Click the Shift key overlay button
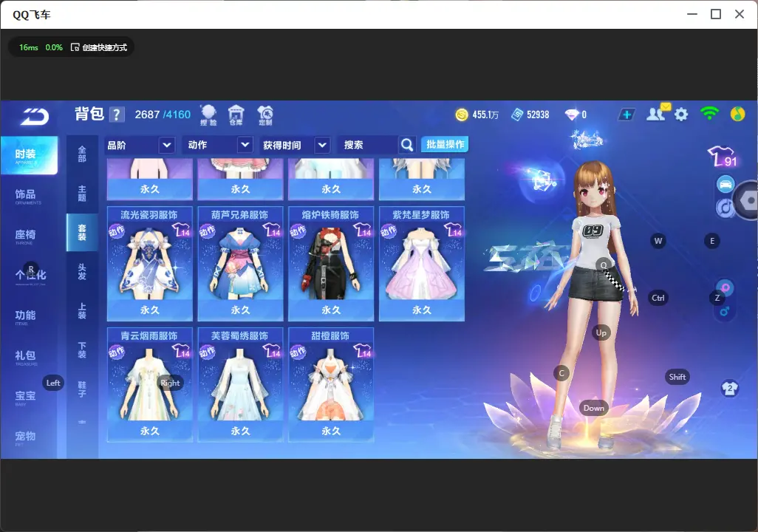This screenshot has width=758, height=532. (677, 377)
